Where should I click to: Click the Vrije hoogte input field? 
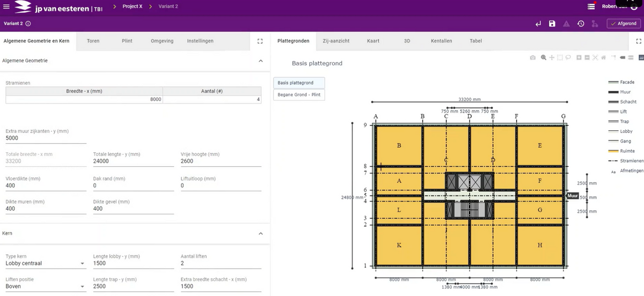tap(221, 161)
